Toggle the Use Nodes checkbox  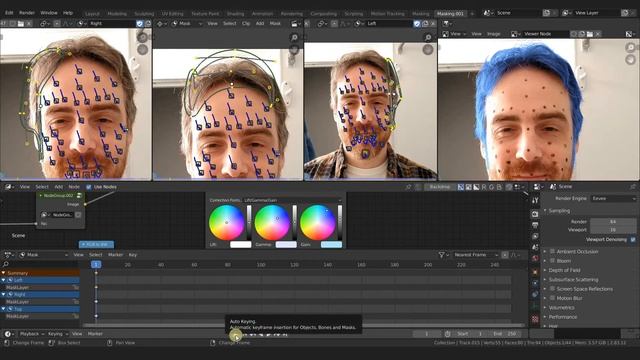coord(89,187)
